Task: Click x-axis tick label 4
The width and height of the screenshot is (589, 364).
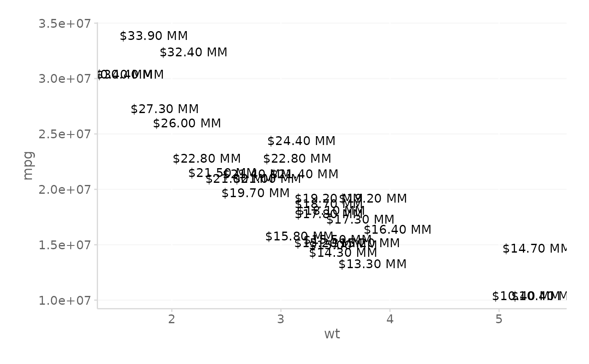Action: [x=390, y=319]
